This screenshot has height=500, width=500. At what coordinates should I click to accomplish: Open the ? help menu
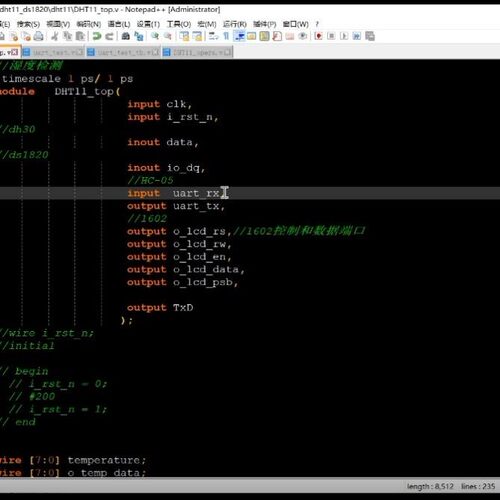pyautogui.click(x=317, y=24)
